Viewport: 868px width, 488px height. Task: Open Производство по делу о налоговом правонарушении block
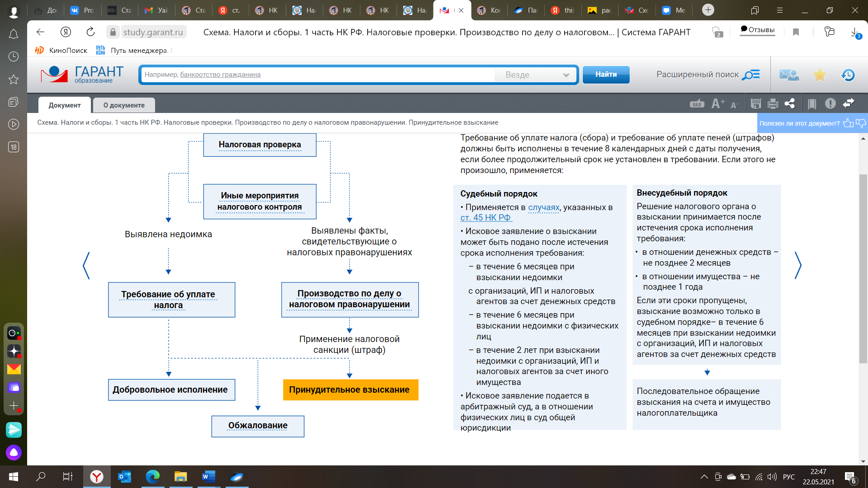click(349, 299)
